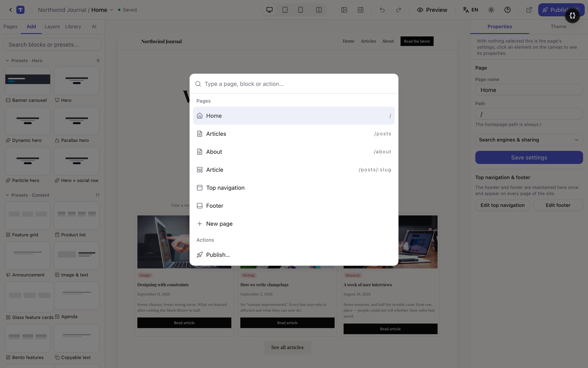Open the Home page dropdown in breadcrumb

(102, 10)
